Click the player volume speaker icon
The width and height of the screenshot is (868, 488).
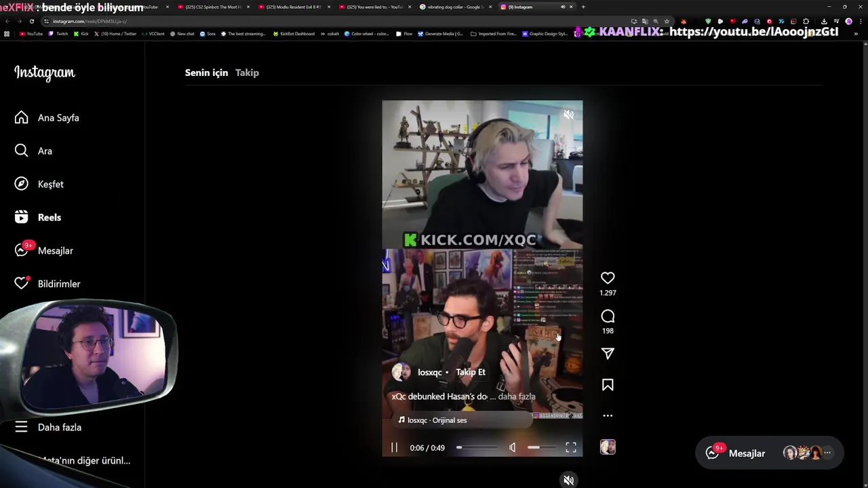point(513,447)
